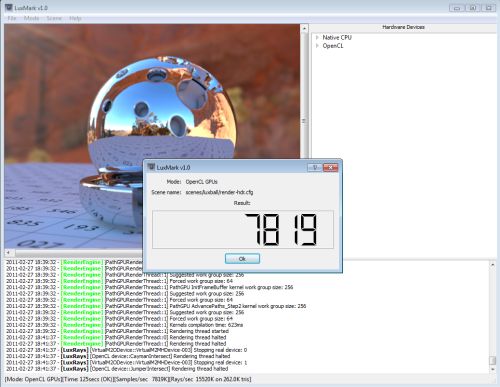Click 'scenes/luxball/render-hdr.cfg' scene name text
The width and height of the screenshot is (500, 387).
(219, 192)
